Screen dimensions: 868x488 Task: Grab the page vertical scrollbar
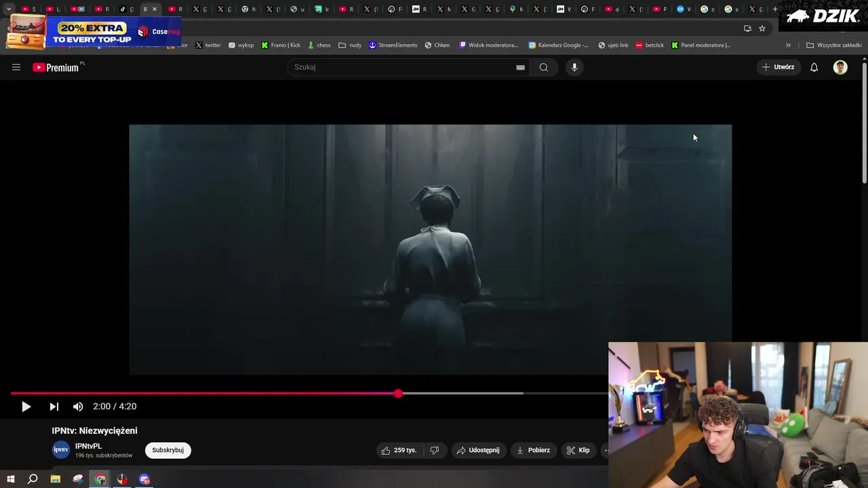click(x=865, y=122)
